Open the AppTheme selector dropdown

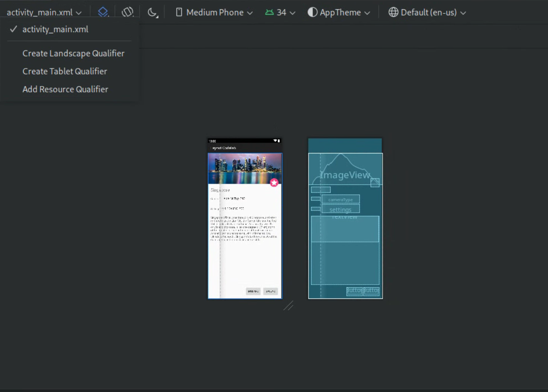(x=339, y=12)
